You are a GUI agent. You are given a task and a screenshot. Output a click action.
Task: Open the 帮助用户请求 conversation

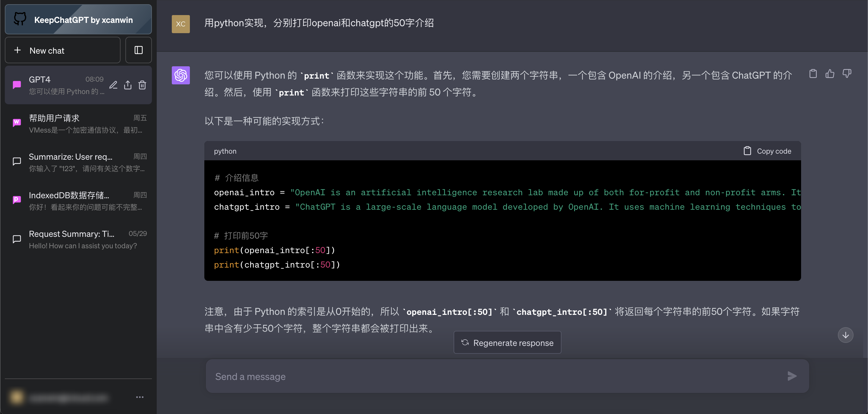click(x=78, y=124)
